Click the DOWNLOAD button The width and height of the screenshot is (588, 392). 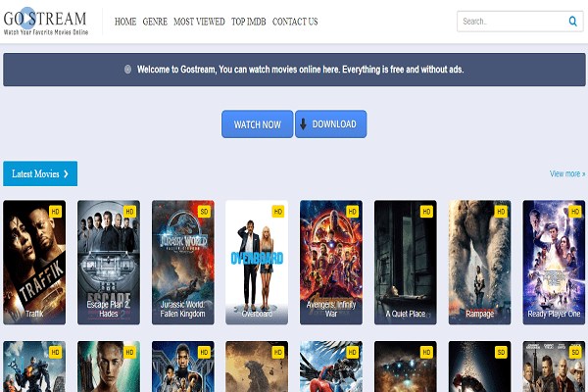point(331,124)
